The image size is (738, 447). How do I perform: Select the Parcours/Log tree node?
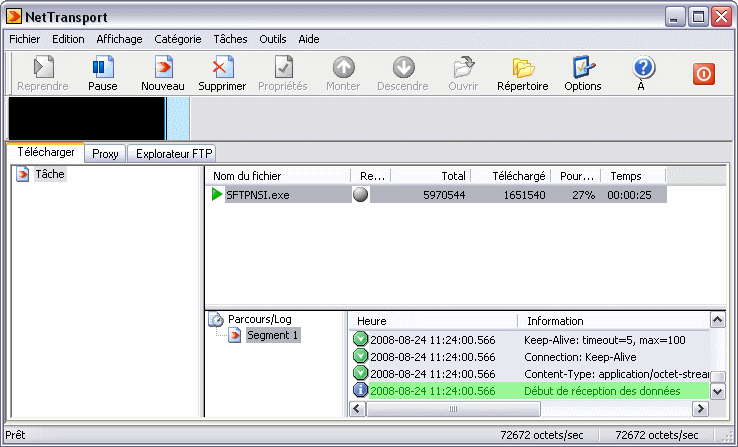point(260,319)
